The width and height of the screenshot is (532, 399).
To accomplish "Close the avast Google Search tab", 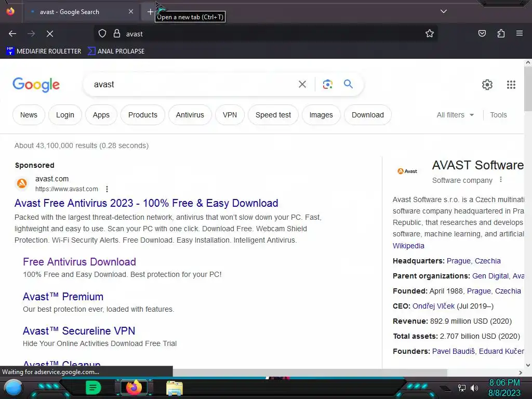I will (131, 11).
